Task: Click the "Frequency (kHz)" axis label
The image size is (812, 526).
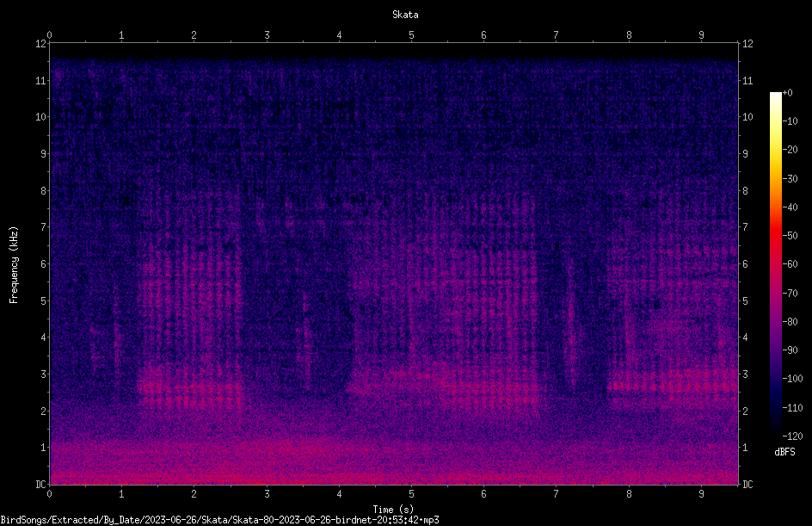Action: [x=14, y=264]
